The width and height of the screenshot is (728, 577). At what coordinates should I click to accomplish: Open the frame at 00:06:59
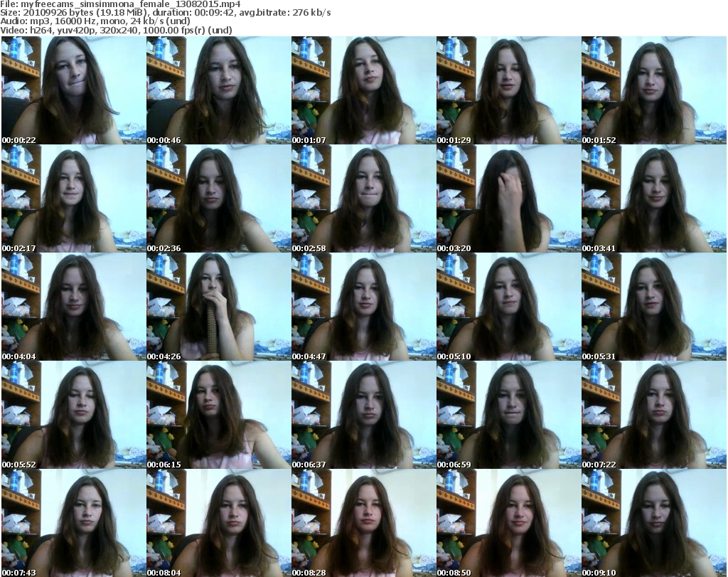point(508,415)
